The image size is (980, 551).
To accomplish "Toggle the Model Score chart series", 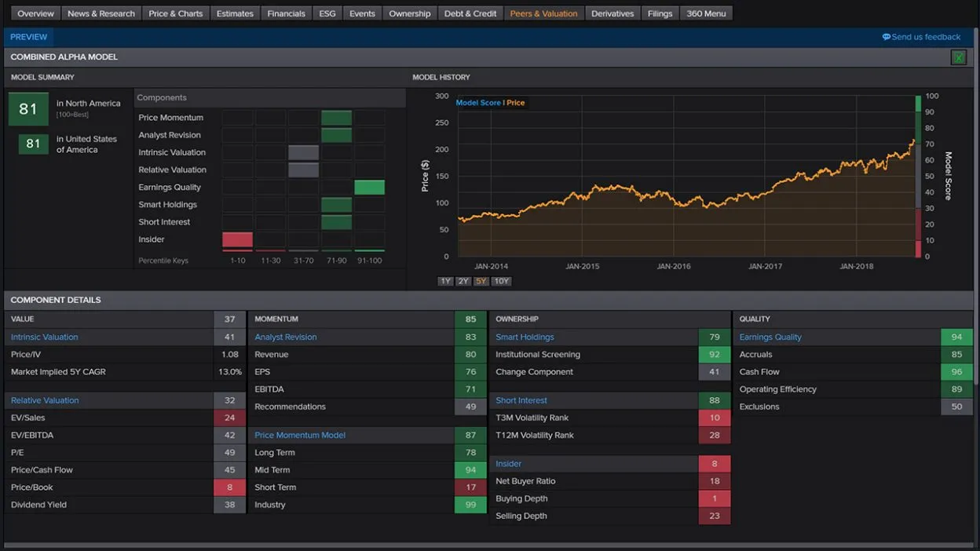I will coord(477,103).
